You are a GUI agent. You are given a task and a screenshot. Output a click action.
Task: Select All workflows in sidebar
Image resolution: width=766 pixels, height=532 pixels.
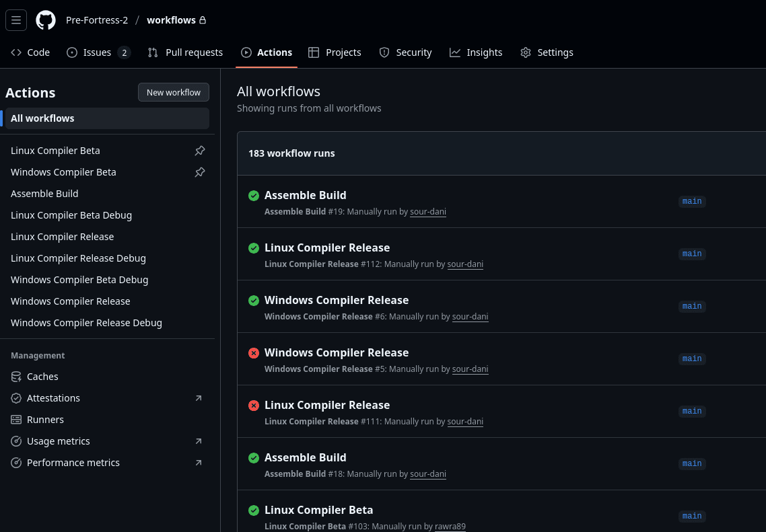pyautogui.click(x=107, y=118)
